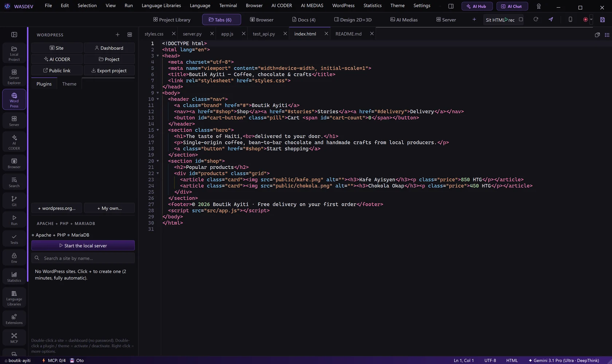Open the Env panel in the sidebar
Image resolution: width=612 pixels, height=364 pixels.
click(x=14, y=258)
